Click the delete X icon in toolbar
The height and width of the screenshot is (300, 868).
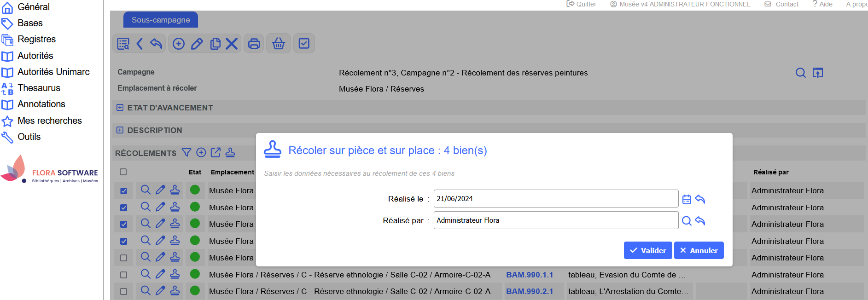pos(232,44)
